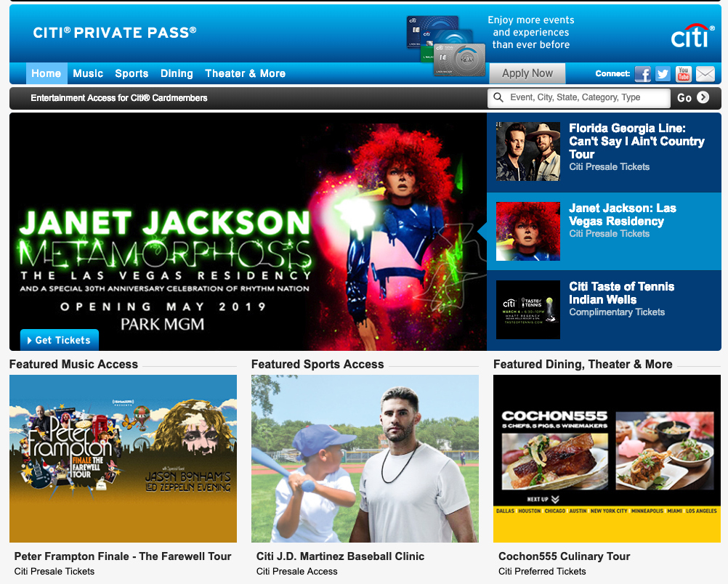Select the Taste of Tennis thumbnail
Image resolution: width=728 pixels, height=584 pixels.
[x=528, y=309]
